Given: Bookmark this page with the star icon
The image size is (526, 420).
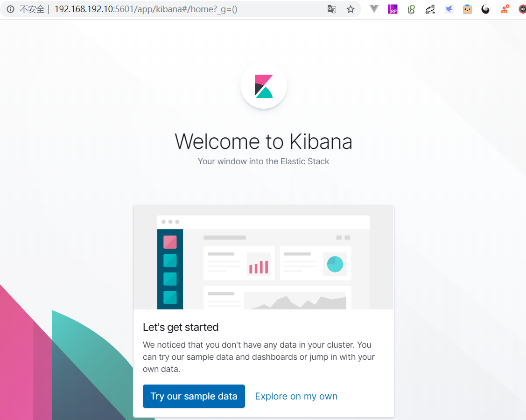Looking at the screenshot, I should click(x=351, y=9).
